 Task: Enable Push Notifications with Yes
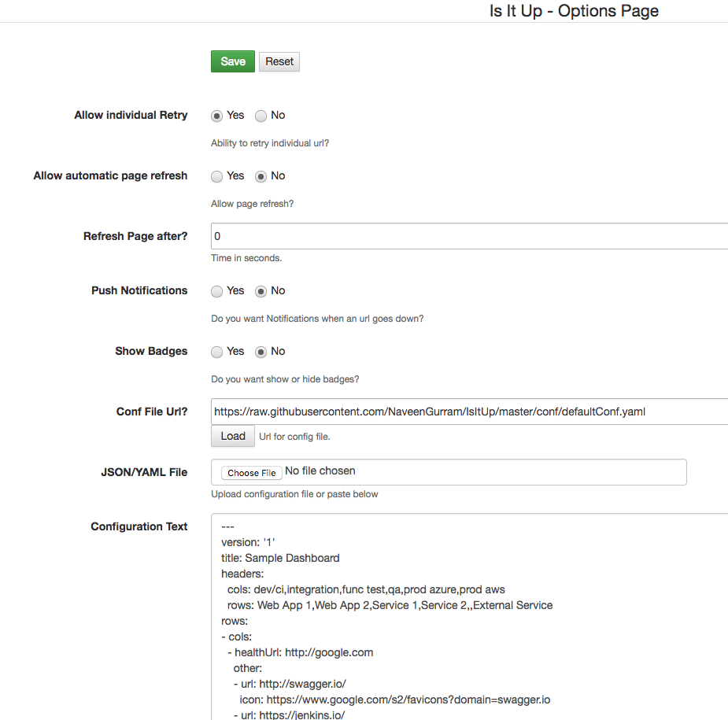216,291
